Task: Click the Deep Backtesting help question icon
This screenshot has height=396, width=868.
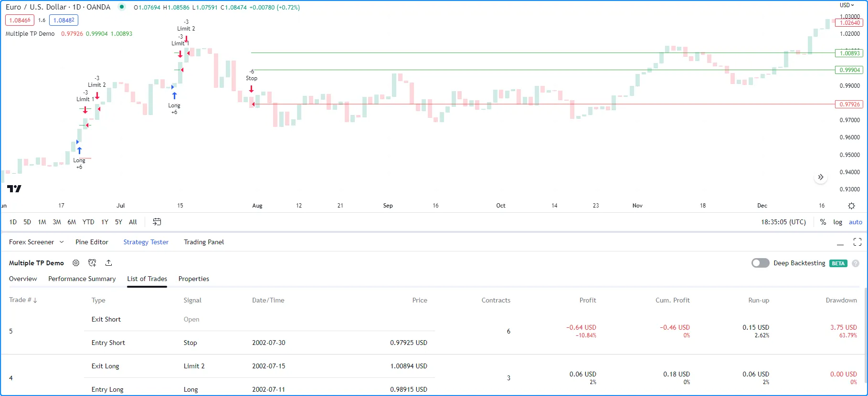Action: (856, 263)
